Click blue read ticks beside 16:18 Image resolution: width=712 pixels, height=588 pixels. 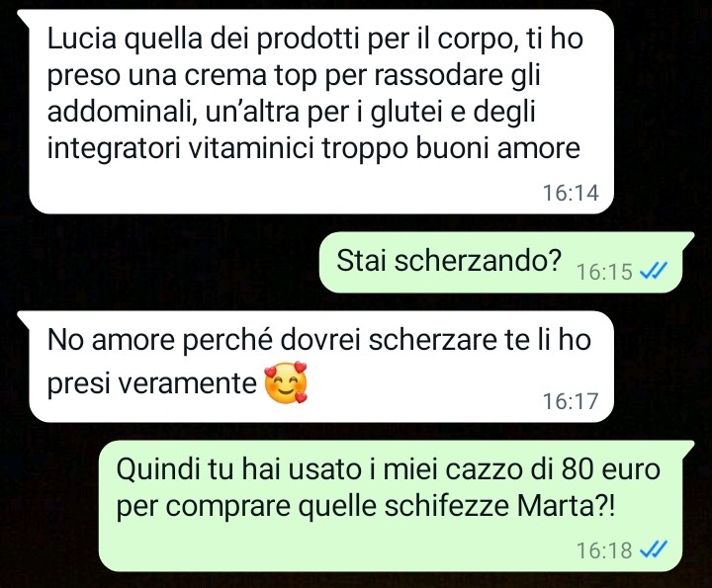[x=653, y=549]
